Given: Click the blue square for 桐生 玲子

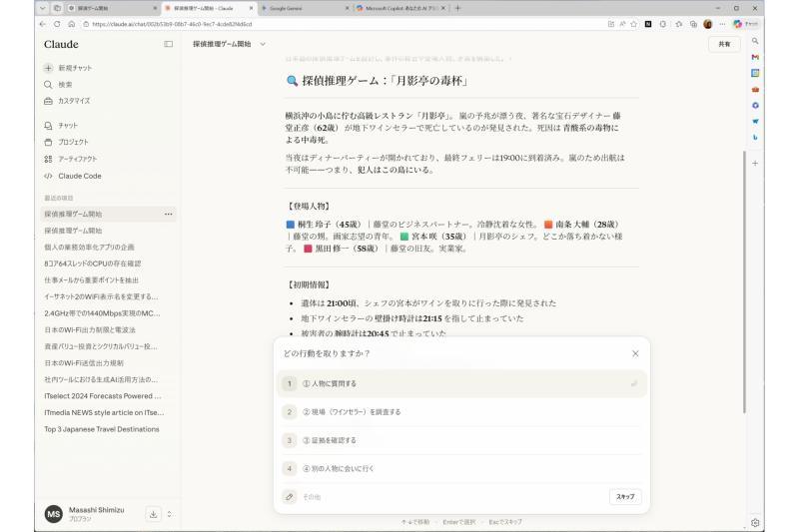Looking at the screenshot, I should [291, 225].
